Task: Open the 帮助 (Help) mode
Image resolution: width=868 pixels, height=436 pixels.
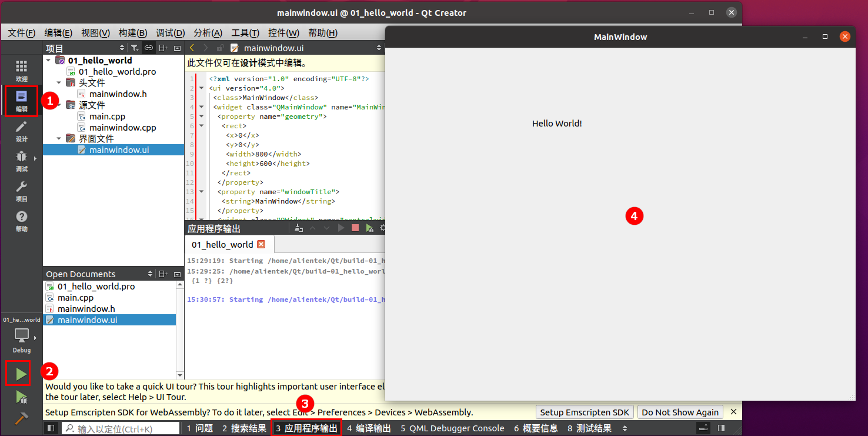Action: point(21,221)
